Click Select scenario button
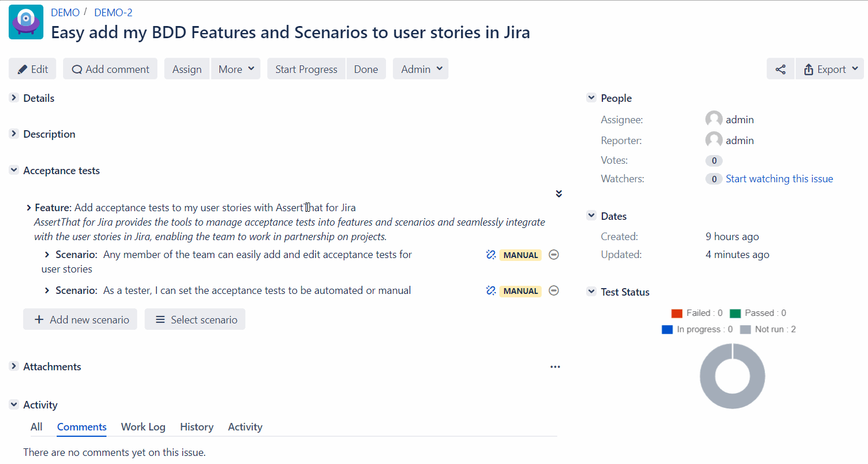Viewport: 868px width, 464px height. click(195, 319)
